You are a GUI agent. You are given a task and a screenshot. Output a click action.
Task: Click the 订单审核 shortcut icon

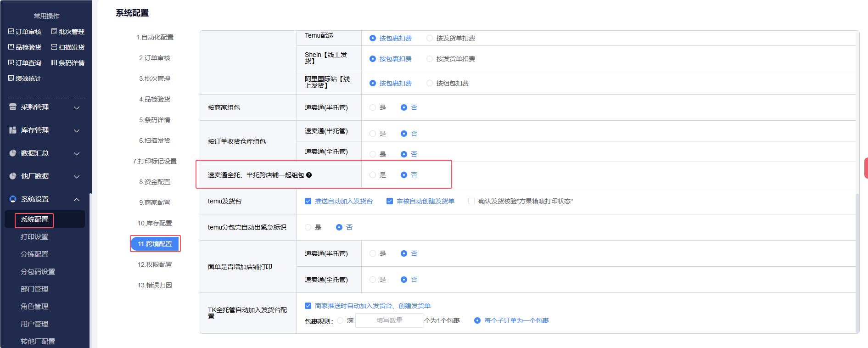point(11,32)
